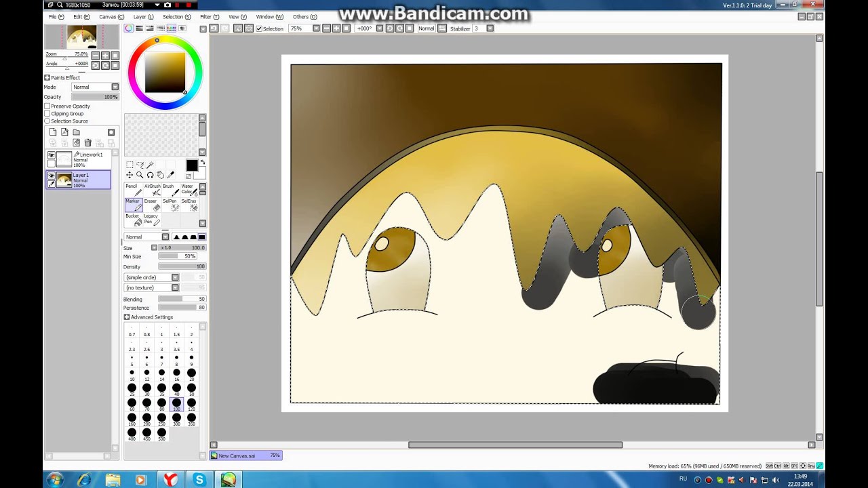The image size is (868, 488).
Task: Pick the rectangular selection tool
Action: (130, 165)
